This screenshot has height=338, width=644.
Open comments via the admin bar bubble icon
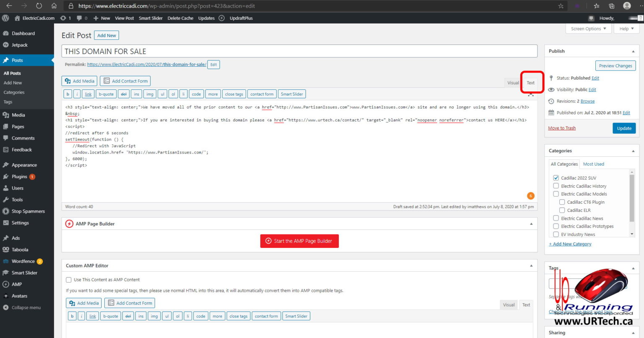[79, 18]
